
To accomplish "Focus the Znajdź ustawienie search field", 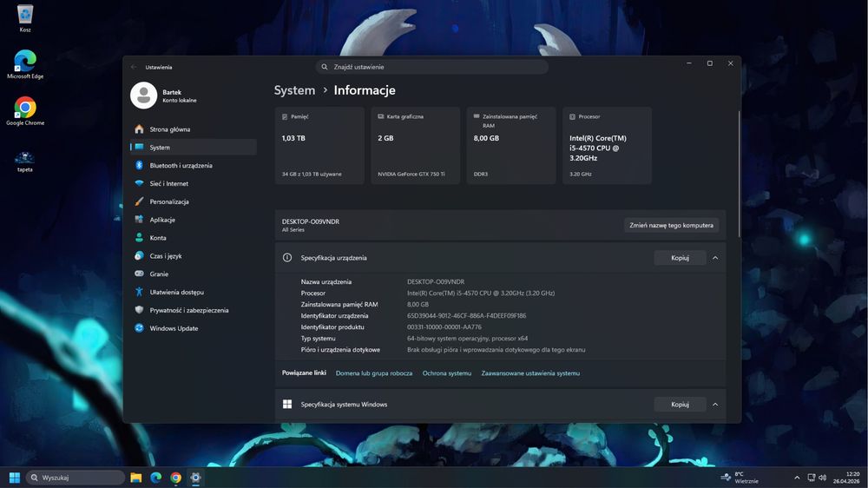I will [431, 67].
